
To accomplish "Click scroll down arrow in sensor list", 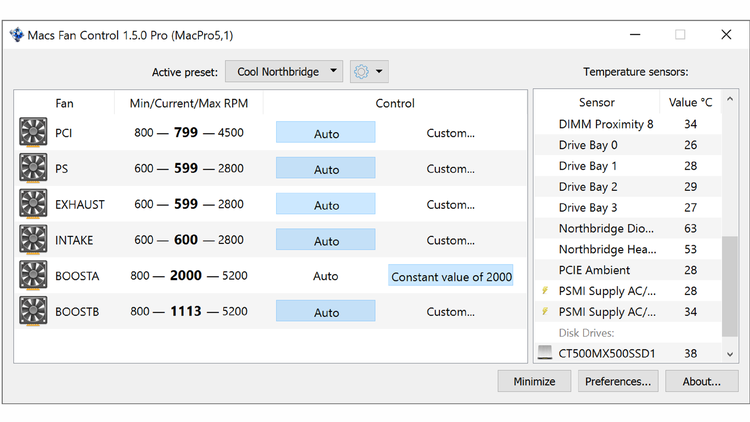I will click(730, 354).
